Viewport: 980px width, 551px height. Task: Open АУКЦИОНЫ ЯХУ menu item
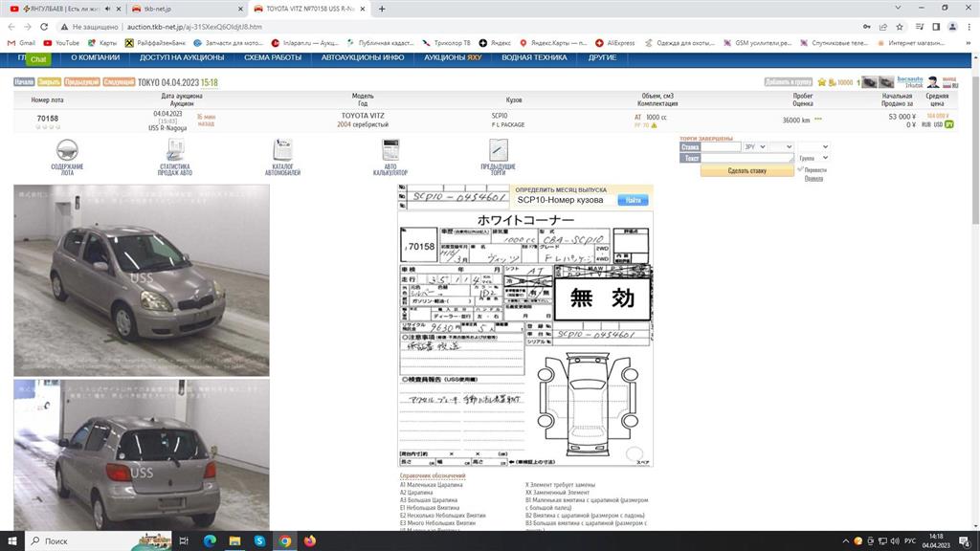tap(453, 57)
